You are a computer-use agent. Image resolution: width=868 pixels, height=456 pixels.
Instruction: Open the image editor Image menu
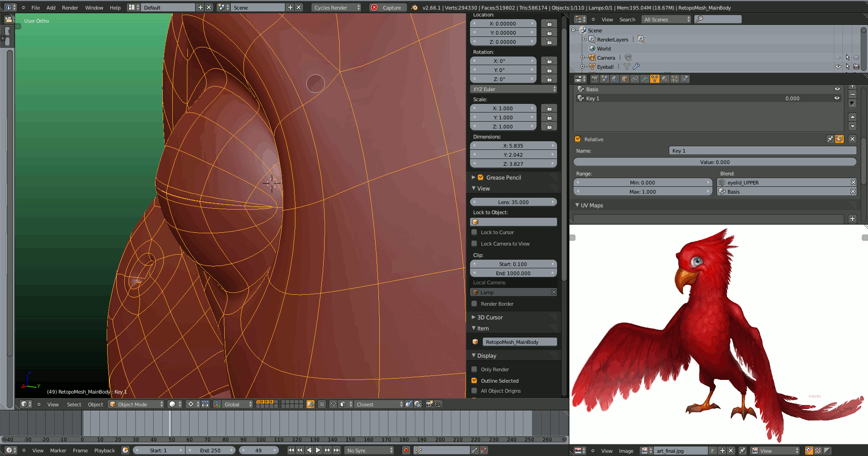(626, 451)
